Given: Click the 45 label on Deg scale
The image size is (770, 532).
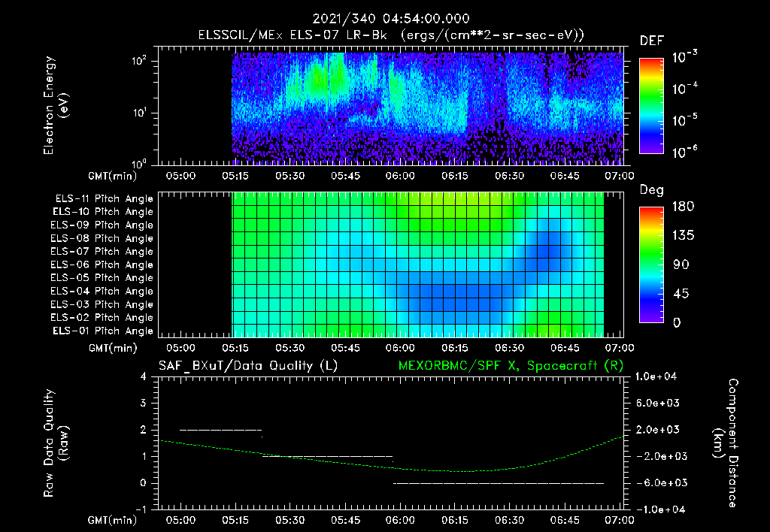Looking at the screenshot, I should [x=680, y=294].
